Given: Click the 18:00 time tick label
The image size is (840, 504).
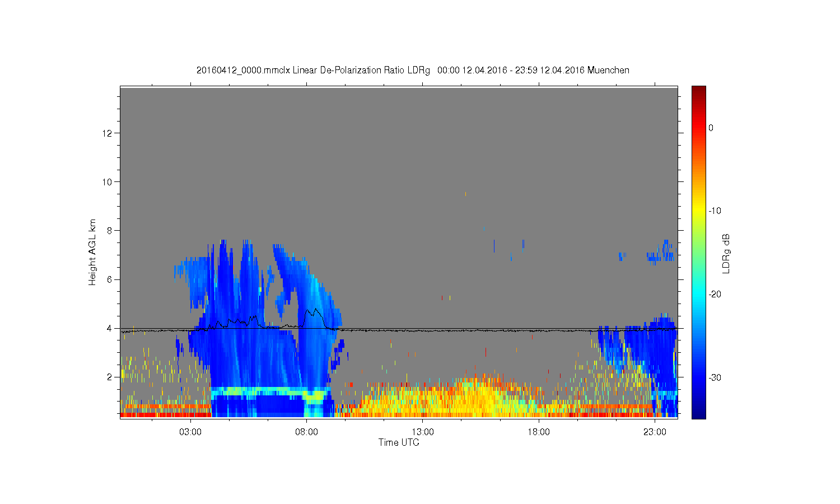Looking at the screenshot, I should [x=539, y=432].
